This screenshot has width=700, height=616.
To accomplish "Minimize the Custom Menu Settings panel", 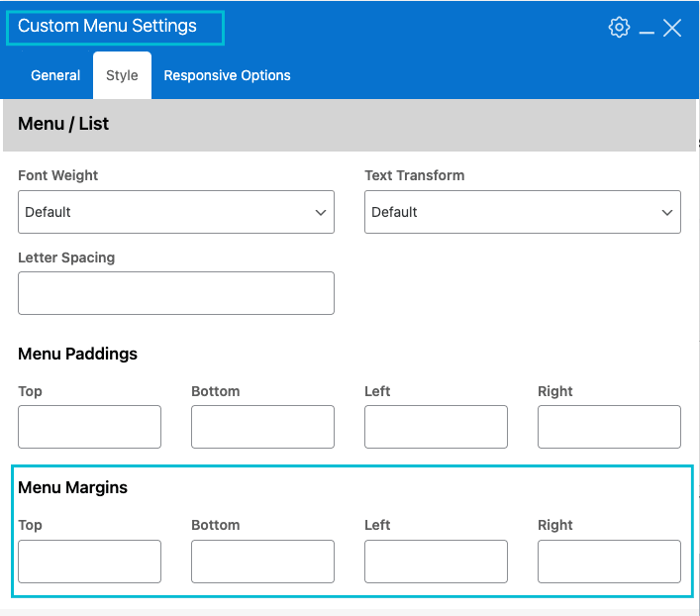I will tap(647, 29).
